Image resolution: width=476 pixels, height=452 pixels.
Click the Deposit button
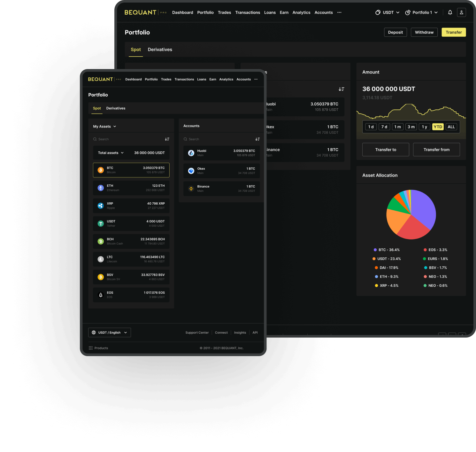pos(395,32)
